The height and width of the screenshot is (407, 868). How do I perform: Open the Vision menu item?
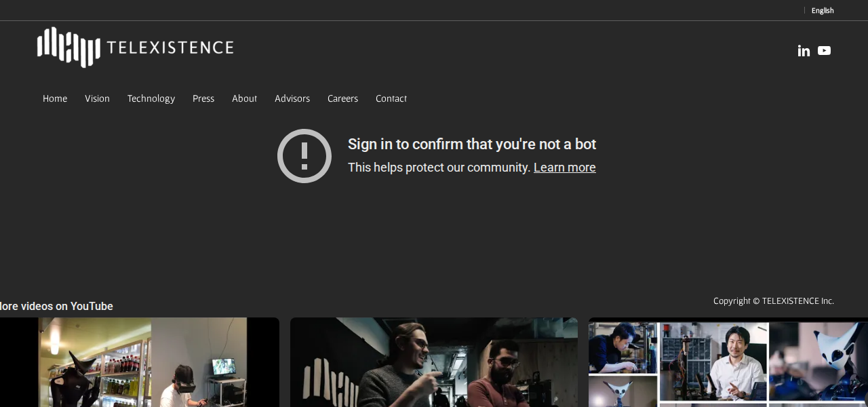pyautogui.click(x=97, y=98)
